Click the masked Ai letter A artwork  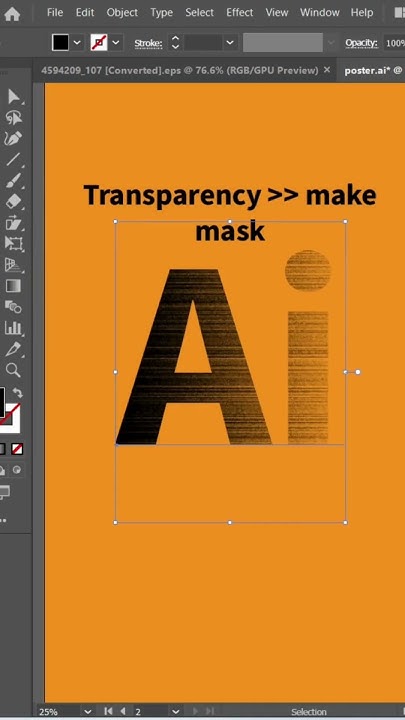pos(195,357)
